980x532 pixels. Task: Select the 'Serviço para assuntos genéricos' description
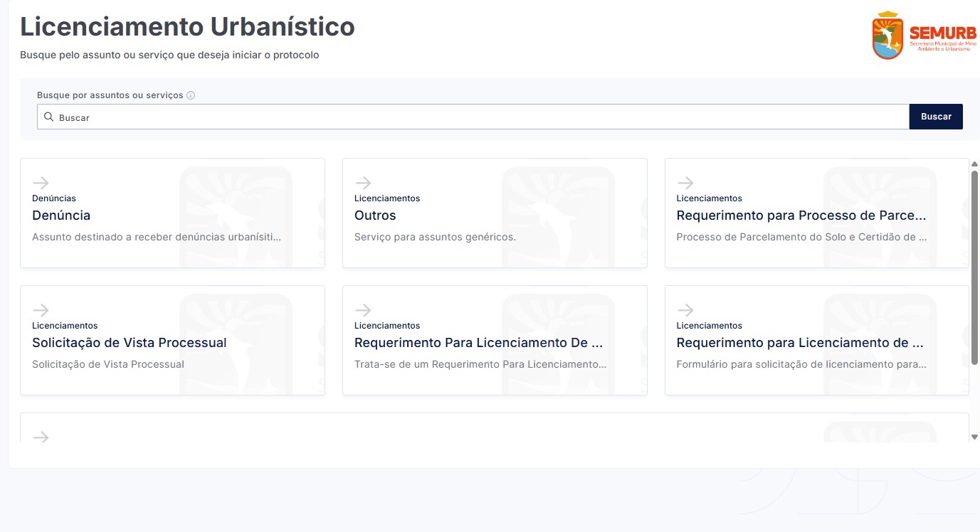point(435,237)
